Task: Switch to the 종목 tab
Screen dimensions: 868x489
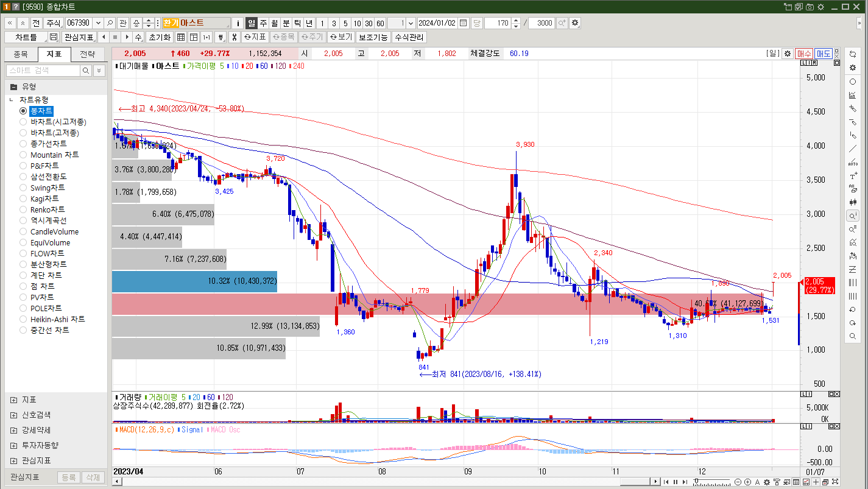Action: pyautogui.click(x=21, y=54)
